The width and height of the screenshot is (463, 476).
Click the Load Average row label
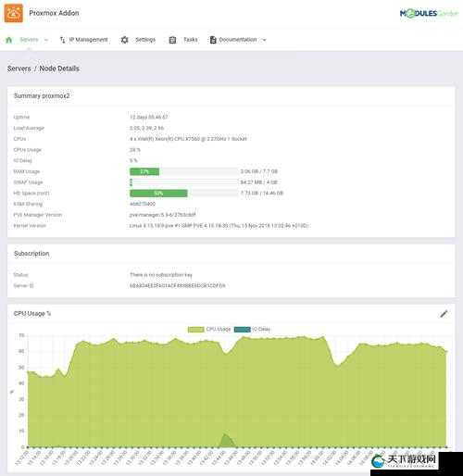click(29, 128)
